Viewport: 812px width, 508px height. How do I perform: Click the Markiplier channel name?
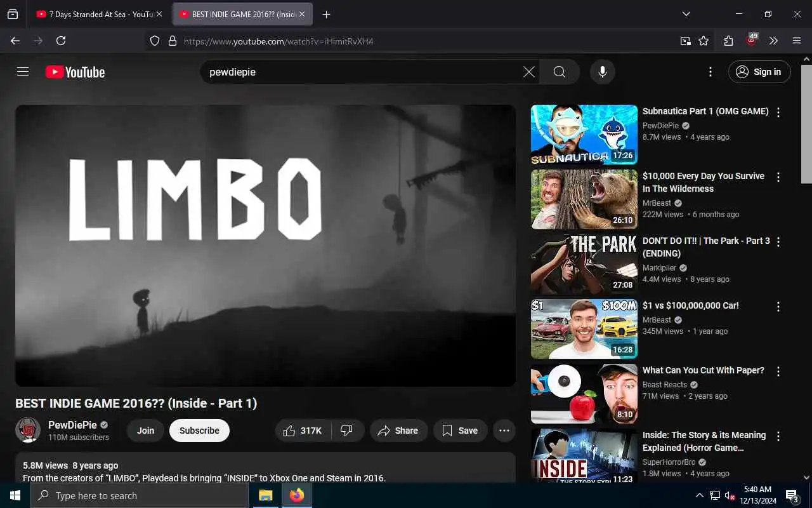pyautogui.click(x=659, y=268)
